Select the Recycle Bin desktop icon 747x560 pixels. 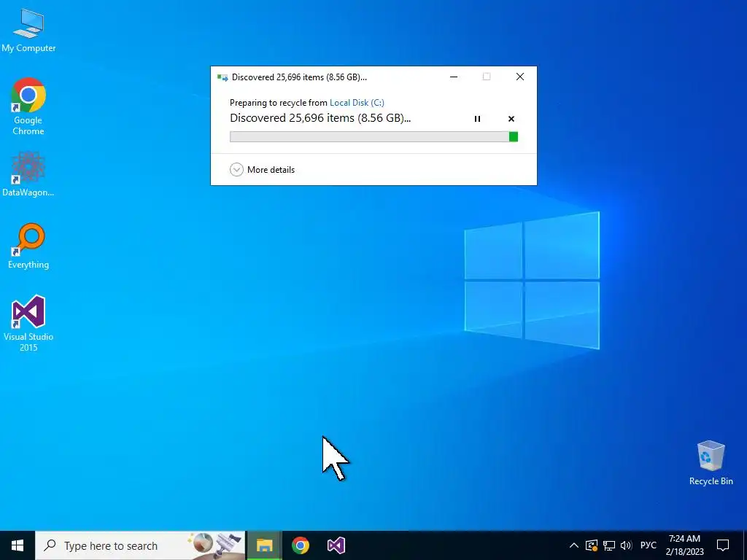point(711,463)
